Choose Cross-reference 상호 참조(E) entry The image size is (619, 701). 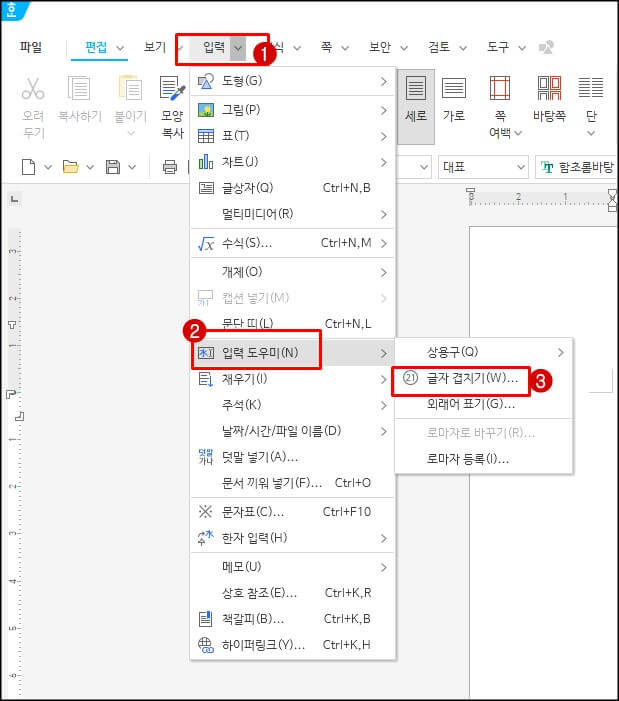click(293, 593)
